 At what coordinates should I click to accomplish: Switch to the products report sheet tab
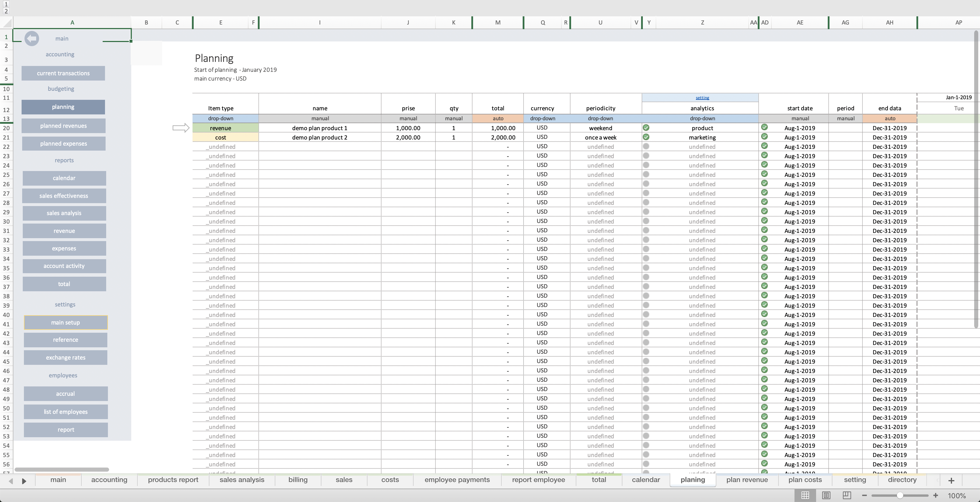173,480
